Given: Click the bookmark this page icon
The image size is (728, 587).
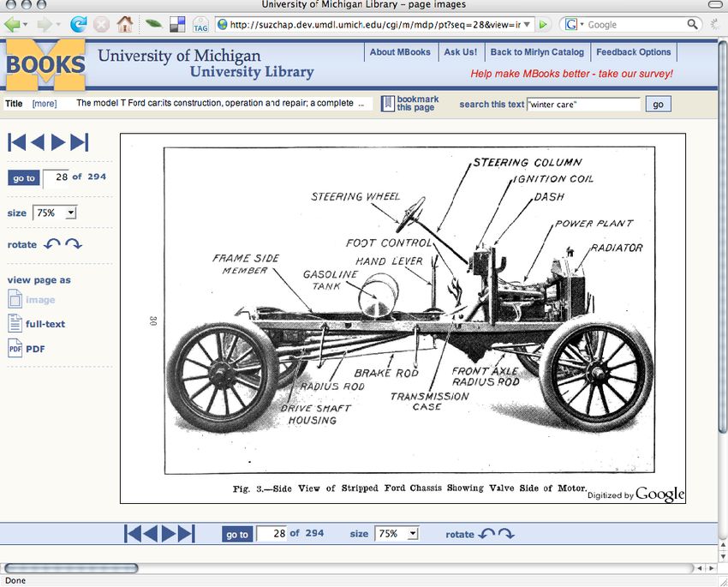Looking at the screenshot, I should tap(388, 103).
